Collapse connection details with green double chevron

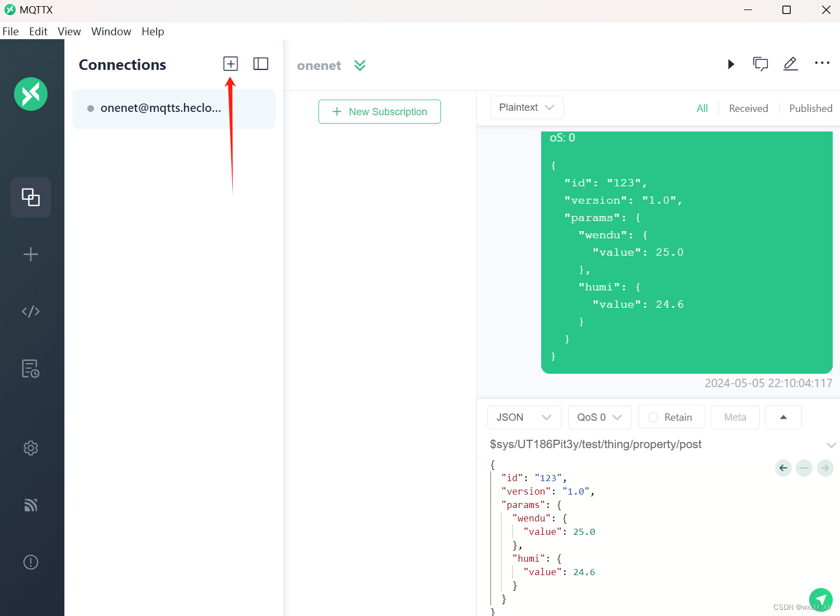point(360,65)
